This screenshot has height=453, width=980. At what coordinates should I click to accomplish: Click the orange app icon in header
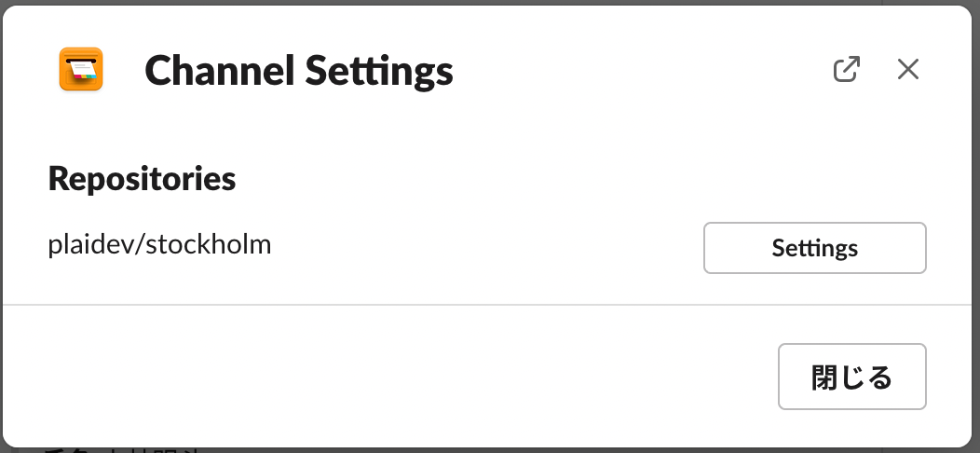pyautogui.click(x=80, y=70)
